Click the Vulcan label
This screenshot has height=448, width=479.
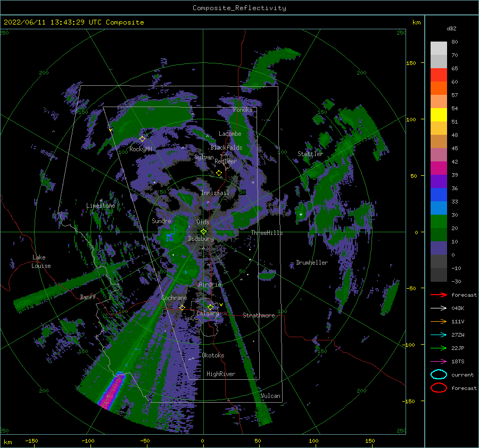[x=270, y=396]
